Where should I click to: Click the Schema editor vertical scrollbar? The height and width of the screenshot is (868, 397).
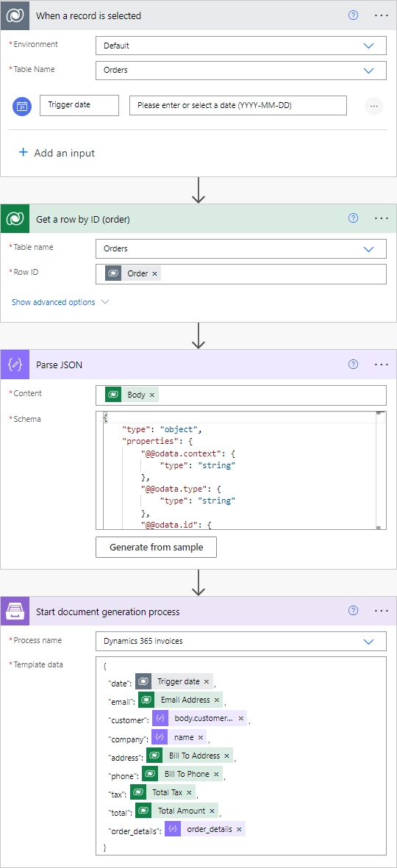pos(380,470)
